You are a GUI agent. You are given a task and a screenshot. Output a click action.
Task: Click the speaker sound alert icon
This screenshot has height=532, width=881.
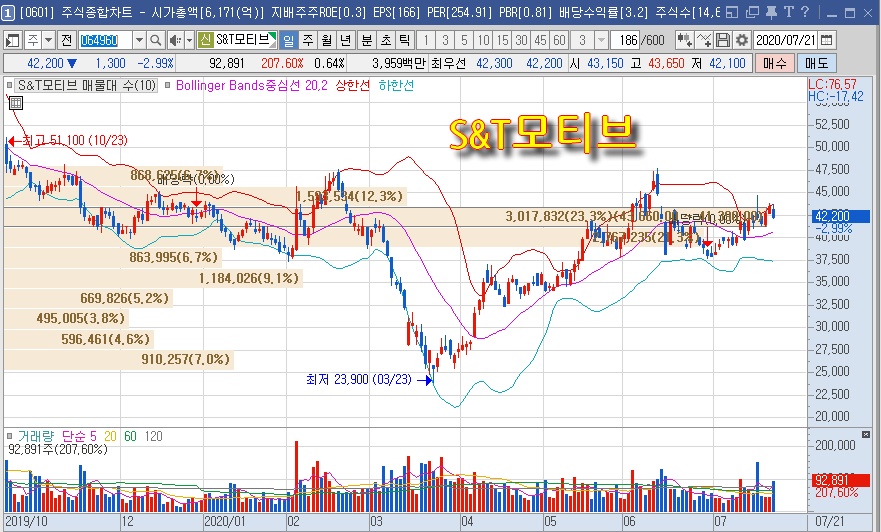175,40
